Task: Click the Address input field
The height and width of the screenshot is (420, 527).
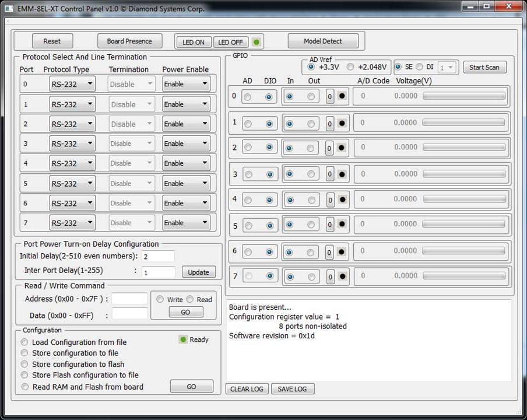Action: [129, 299]
